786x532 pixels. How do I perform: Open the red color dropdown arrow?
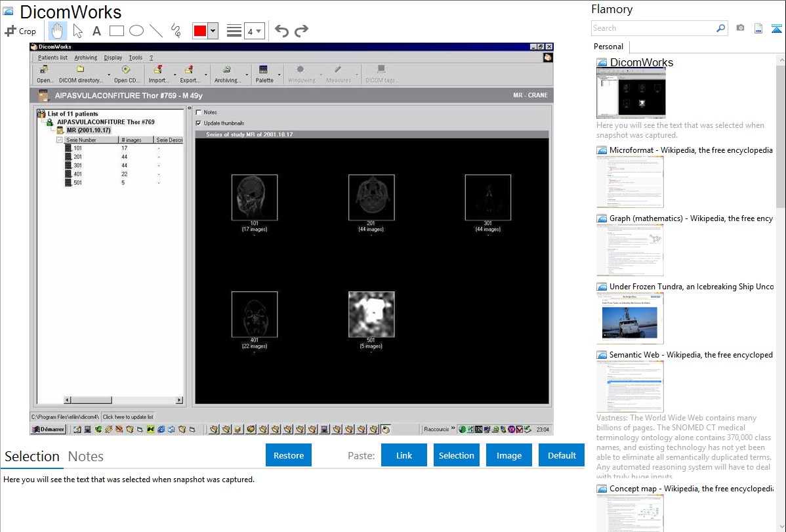coord(213,31)
